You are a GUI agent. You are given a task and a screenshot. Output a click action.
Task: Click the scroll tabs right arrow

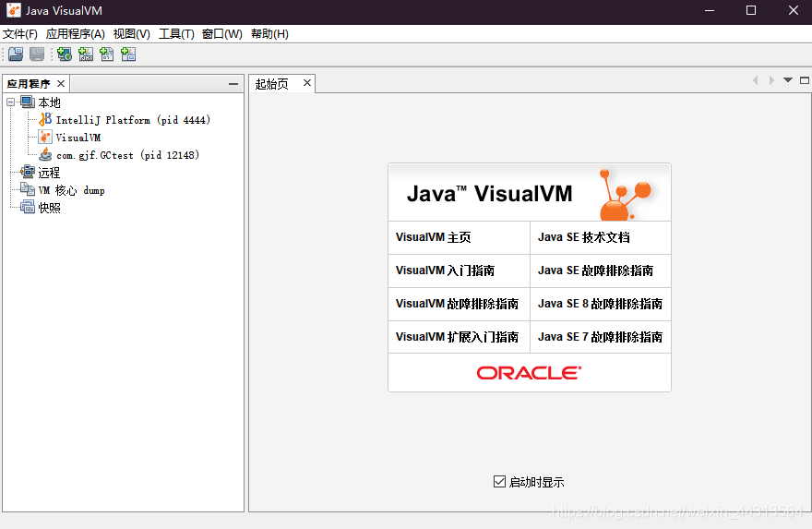point(771,80)
